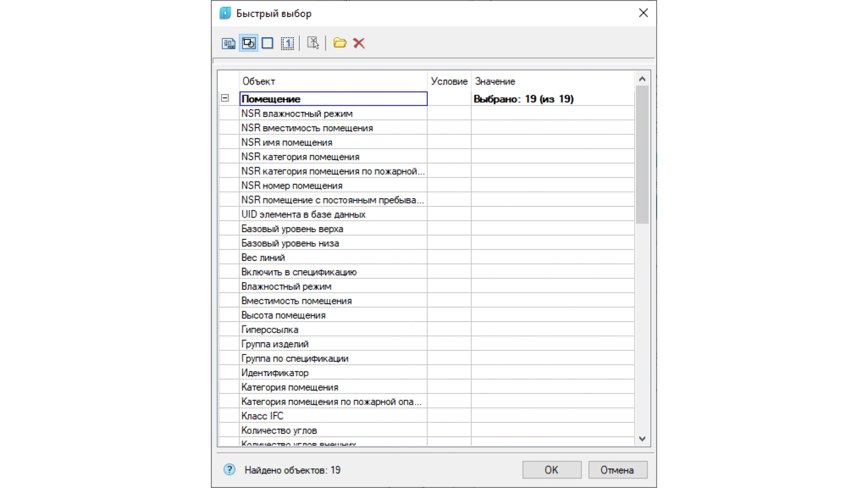This screenshot has height=488, width=868.
Task: Click the grayed pick-with-cursor toolbar icon
Action: point(313,43)
